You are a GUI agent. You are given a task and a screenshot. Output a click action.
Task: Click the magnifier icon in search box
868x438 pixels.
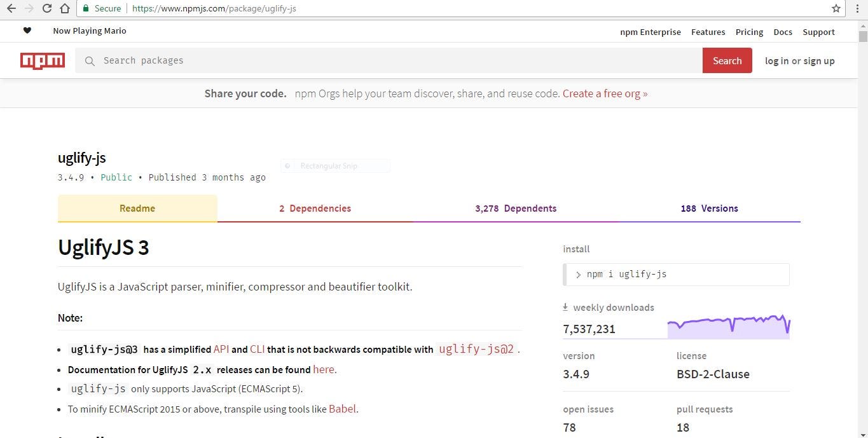90,61
